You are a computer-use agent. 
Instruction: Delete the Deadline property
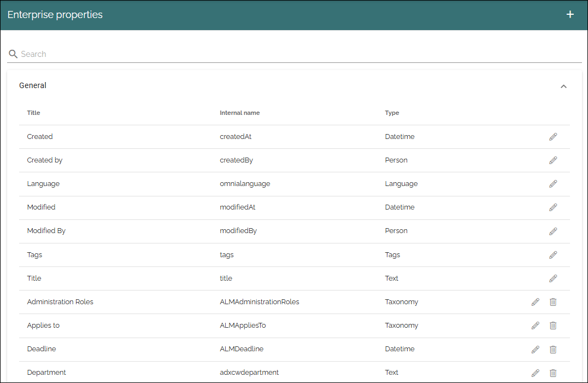(553, 350)
